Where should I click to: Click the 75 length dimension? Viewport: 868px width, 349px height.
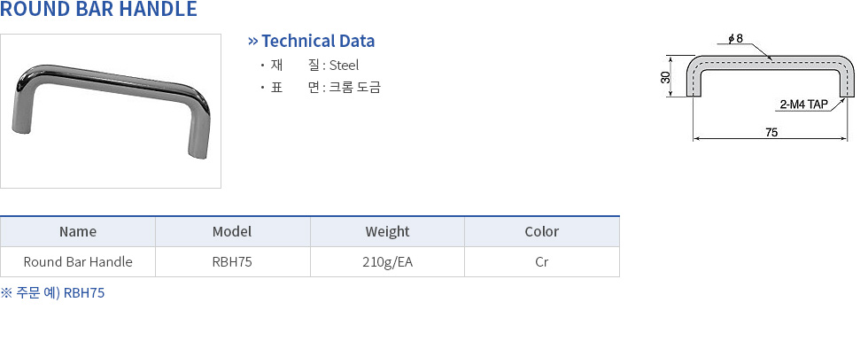[x=771, y=133]
